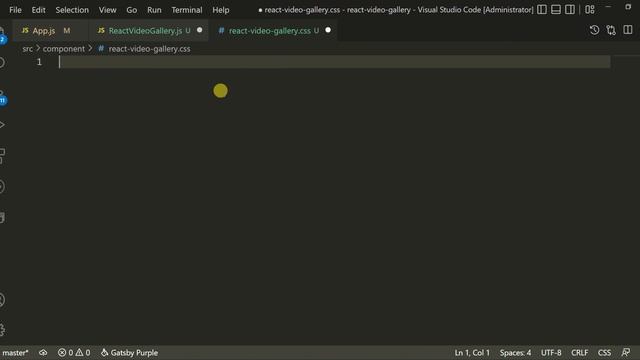Image resolution: width=640 pixels, height=360 pixels.
Task: Change indentation via Spaces: 4
Action: point(515,353)
